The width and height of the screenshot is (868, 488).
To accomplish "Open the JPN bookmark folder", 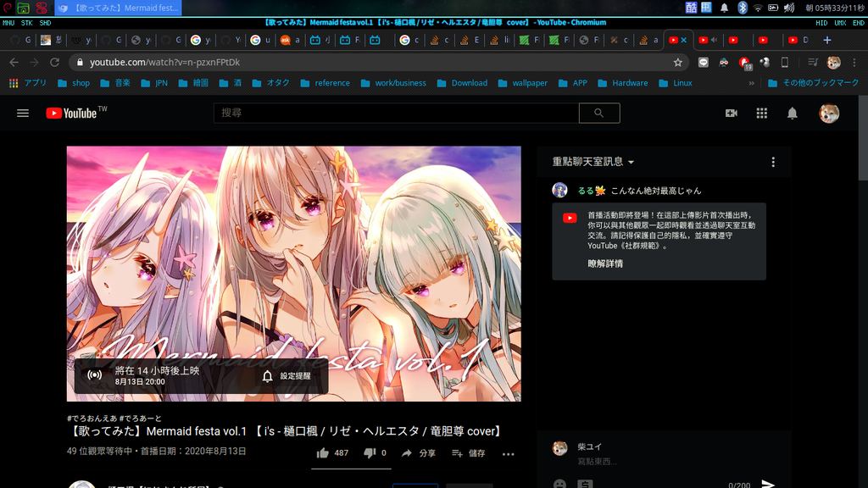I will tap(154, 83).
